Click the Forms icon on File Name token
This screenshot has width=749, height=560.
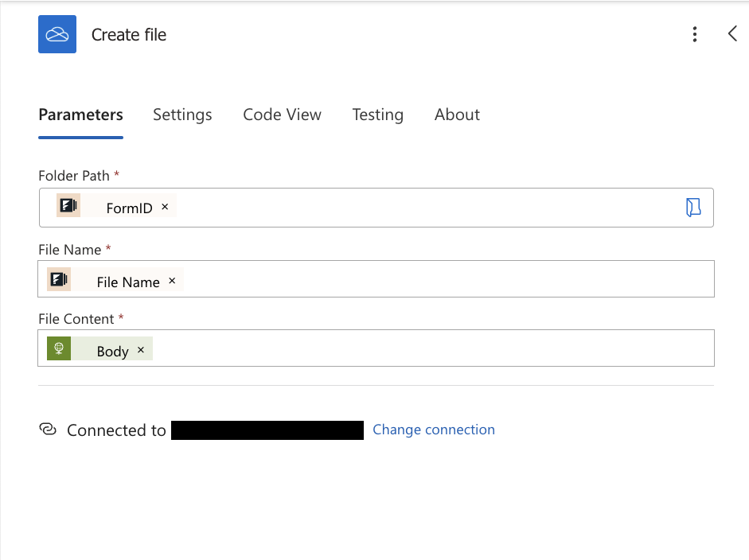[x=59, y=279]
